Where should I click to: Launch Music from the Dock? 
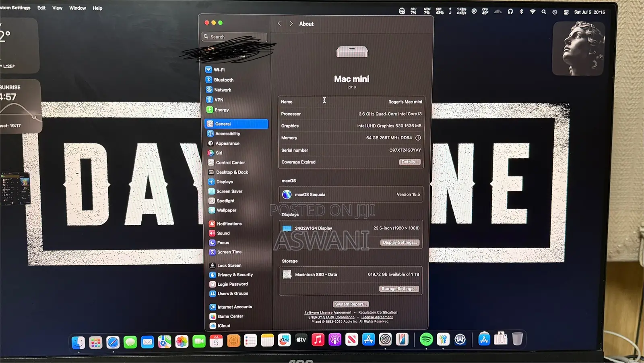tap(318, 340)
